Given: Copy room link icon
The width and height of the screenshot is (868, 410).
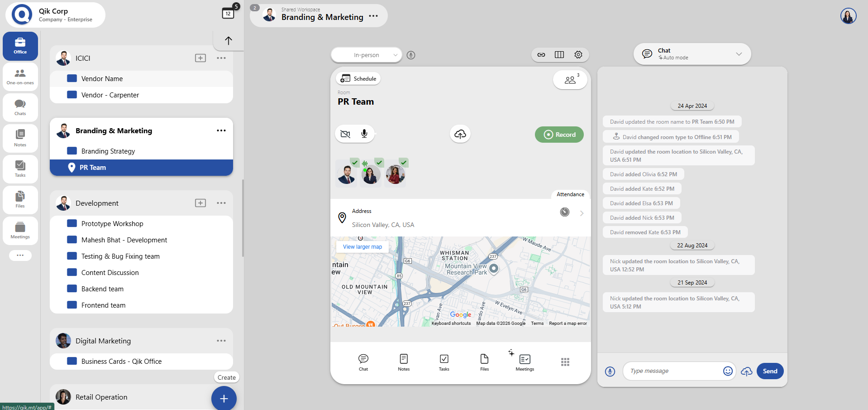Looking at the screenshot, I should (541, 55).
